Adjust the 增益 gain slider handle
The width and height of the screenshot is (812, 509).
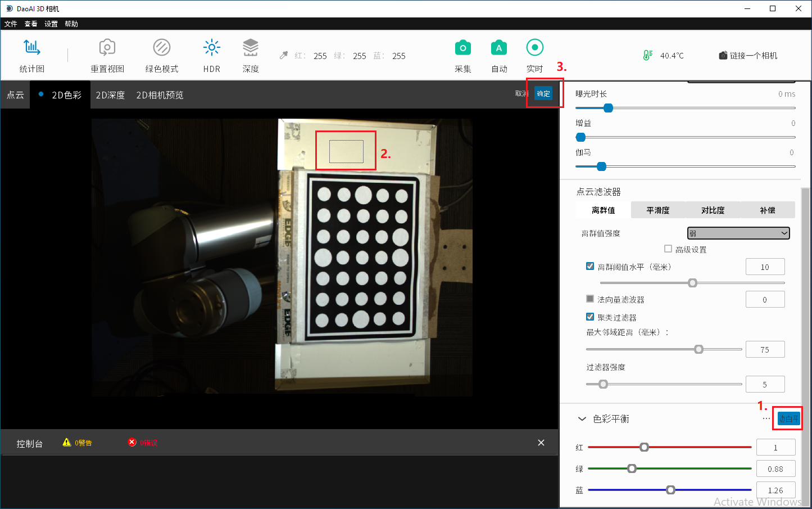pyautogui.click(x=581, y=137)
